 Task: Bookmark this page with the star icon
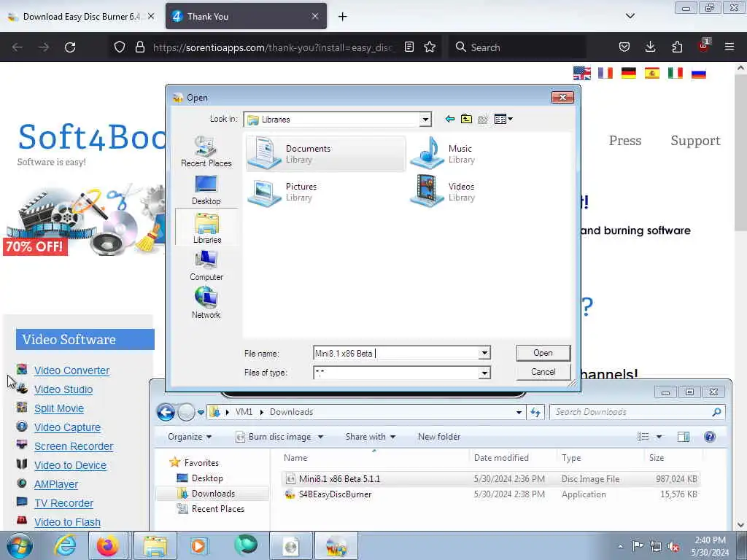(x=430, y=47)
